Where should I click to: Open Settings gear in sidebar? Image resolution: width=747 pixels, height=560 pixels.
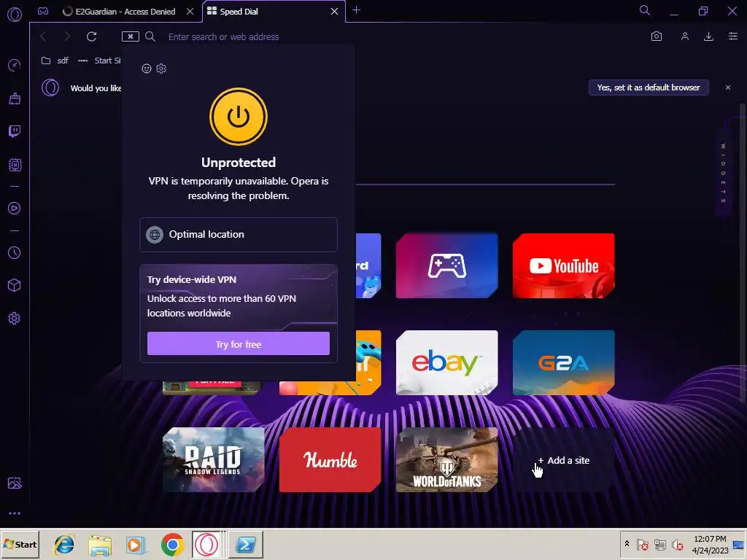(x=15, y=318)
